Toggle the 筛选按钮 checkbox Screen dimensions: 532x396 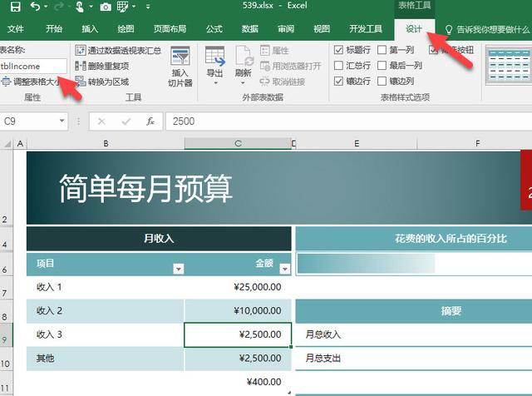point(433,50)
